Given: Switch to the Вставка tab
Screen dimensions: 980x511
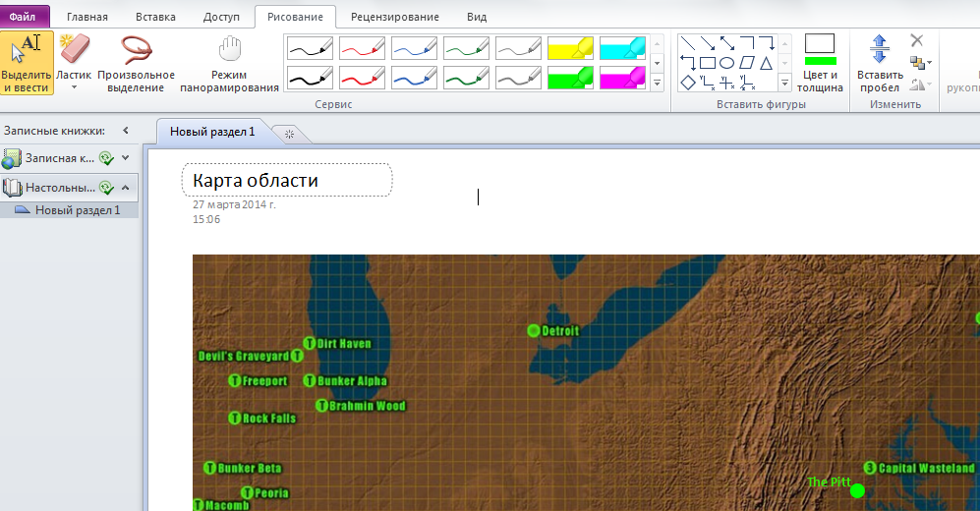Looking at the screenshot, I should (155, 17).
